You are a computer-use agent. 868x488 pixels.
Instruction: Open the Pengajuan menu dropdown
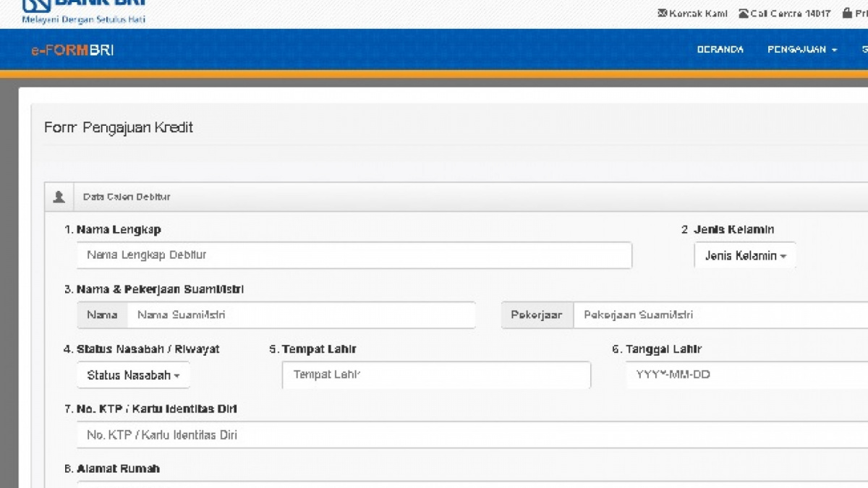pos(801,50)
